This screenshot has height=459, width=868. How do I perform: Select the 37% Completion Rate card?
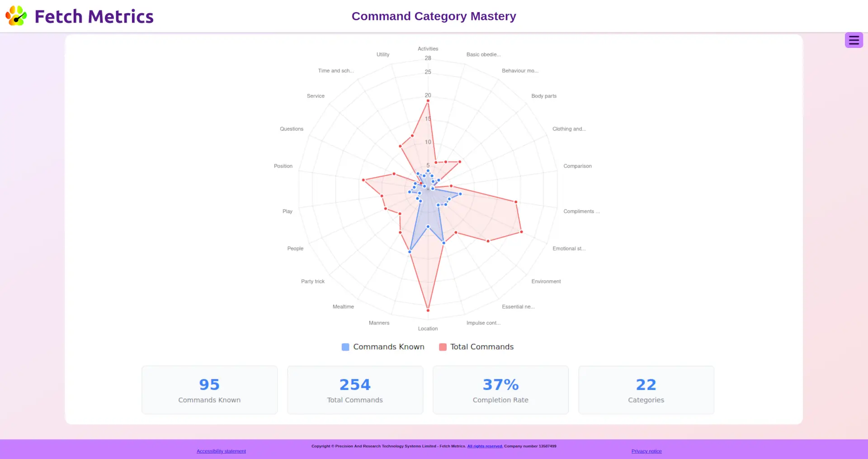click(500, 390)
